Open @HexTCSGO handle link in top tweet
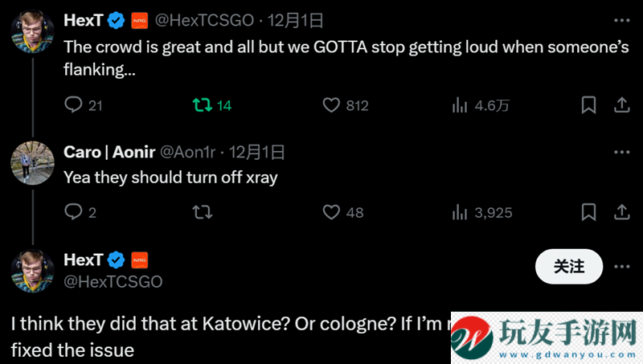Screen dimensions: 643x364 point(204,20)
